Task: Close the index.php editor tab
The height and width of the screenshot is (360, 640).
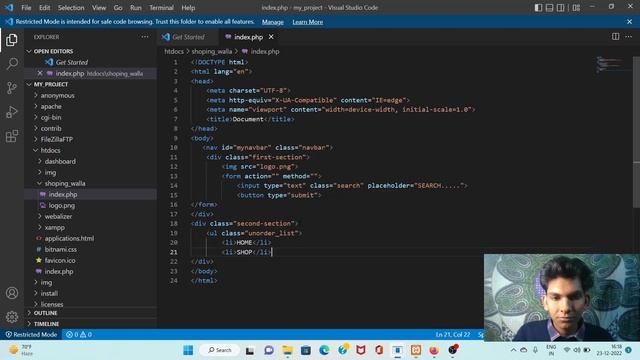Action: pyautogui.click(x=271, y=37)
